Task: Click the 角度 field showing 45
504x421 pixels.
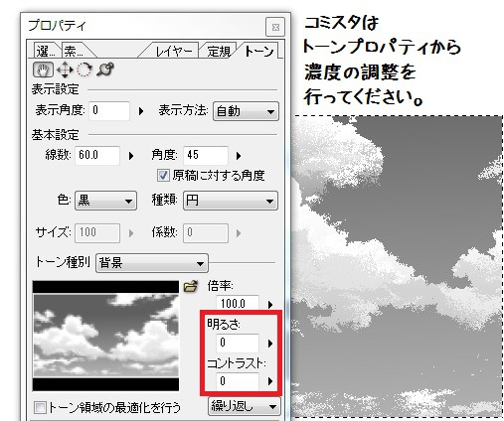Action: click(x=206, y=155)
